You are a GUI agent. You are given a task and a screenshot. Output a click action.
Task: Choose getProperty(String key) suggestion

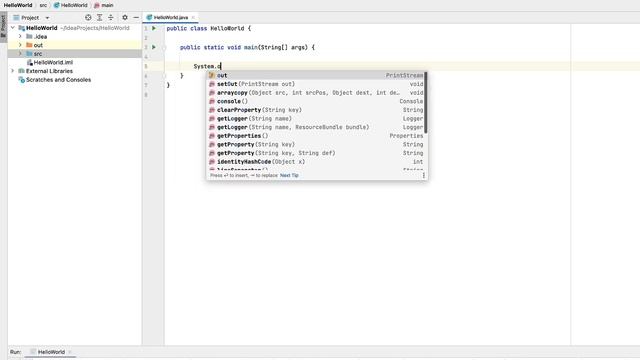tap(316, 144)
